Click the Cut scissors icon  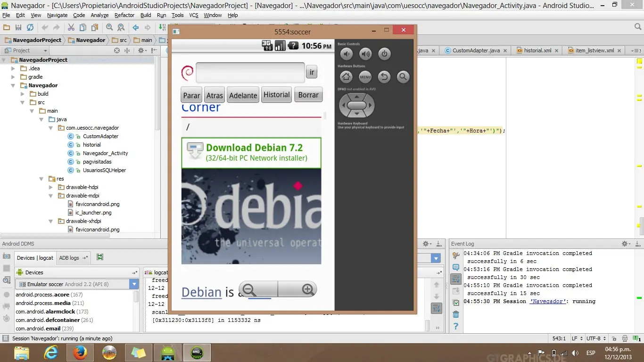71,28
